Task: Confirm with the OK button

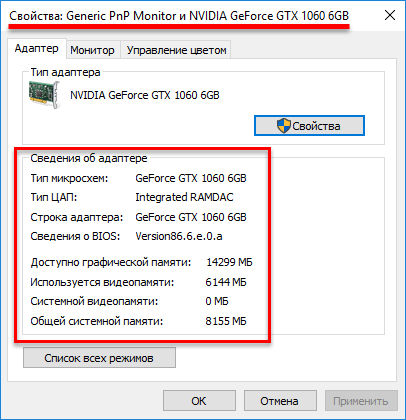Action: coord(199,401)
